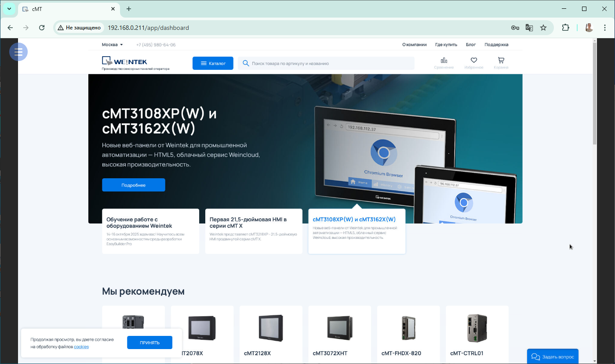Click the Weintek logo

pyautogui.click(x=125, y=62)
